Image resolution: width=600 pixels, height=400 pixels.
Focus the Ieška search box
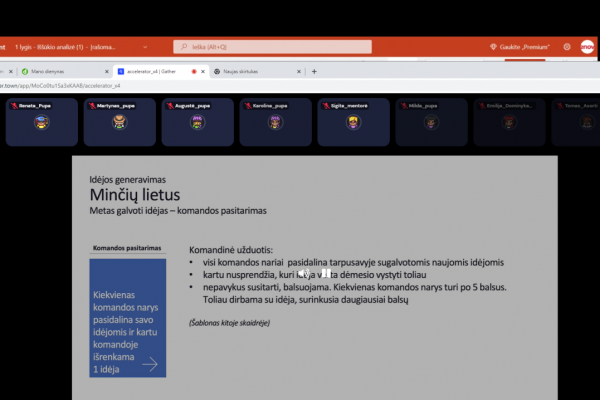[x=272, y=47]
